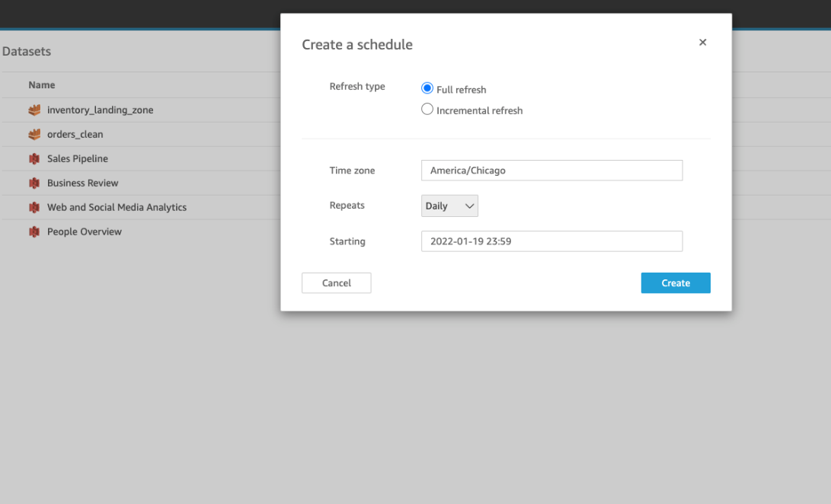
Task: Click the Refresh type field label
Action: (357, 86)
